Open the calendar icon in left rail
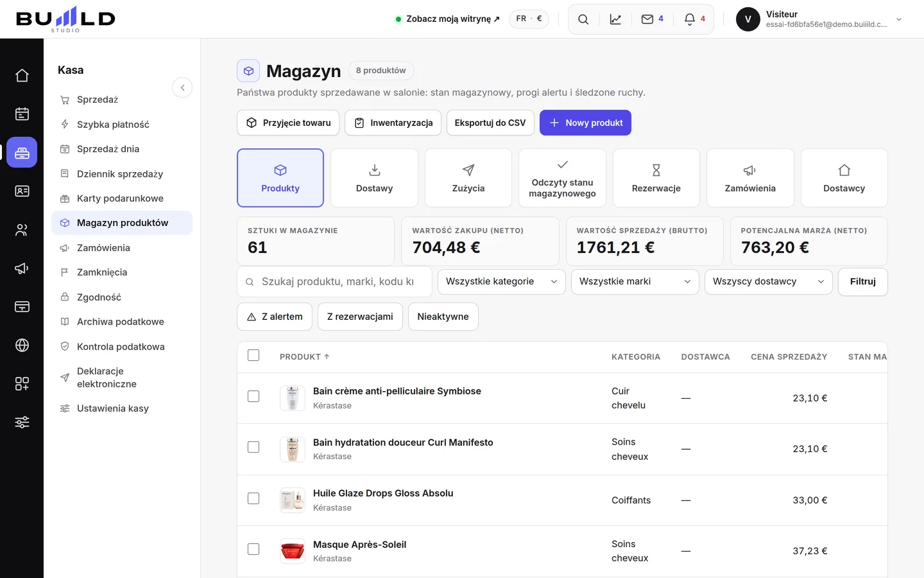The width and height of the screenshot is (924, 578). pyautogui.click(x=22, y=114)
